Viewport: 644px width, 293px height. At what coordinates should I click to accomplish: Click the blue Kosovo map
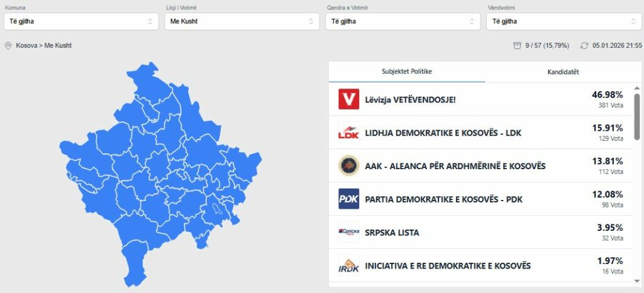(157, 170)
